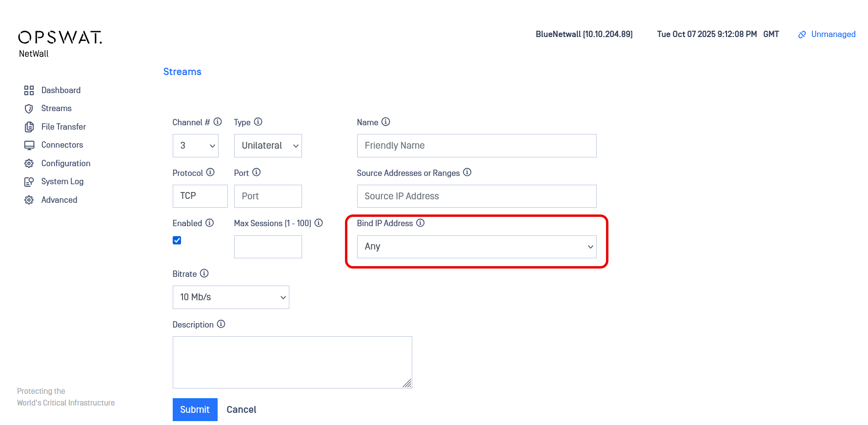Image resolution: width=868 pixels, height=425 pixels.
Task: Click the info icon next to Channel #
Action: [218, 122]
